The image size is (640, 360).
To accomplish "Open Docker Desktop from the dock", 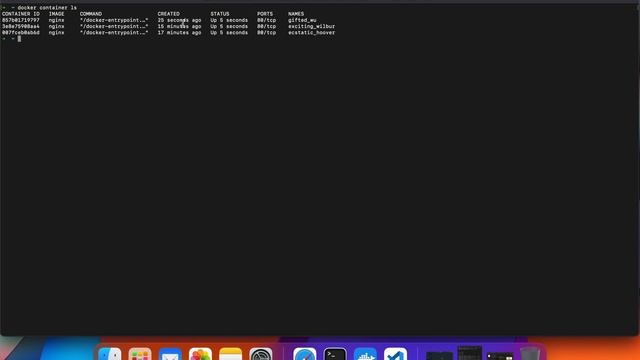I will [365, 354].
